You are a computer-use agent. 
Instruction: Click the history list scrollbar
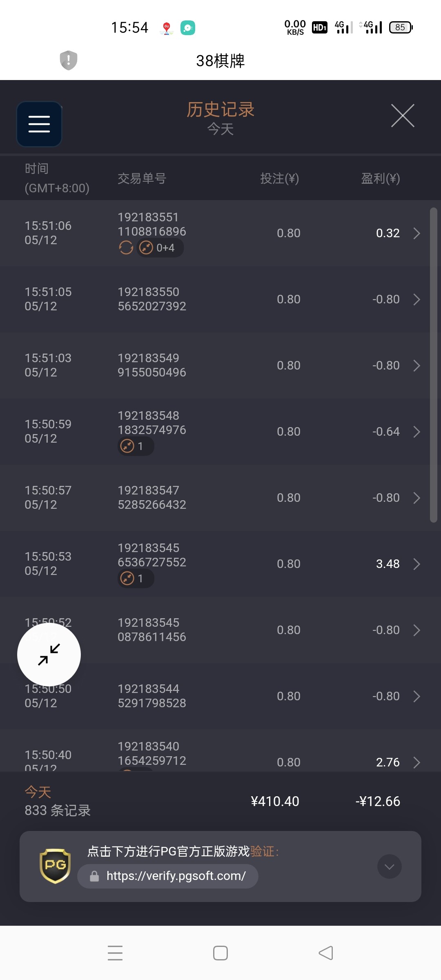pyautogui.click(x=434, y=365)
